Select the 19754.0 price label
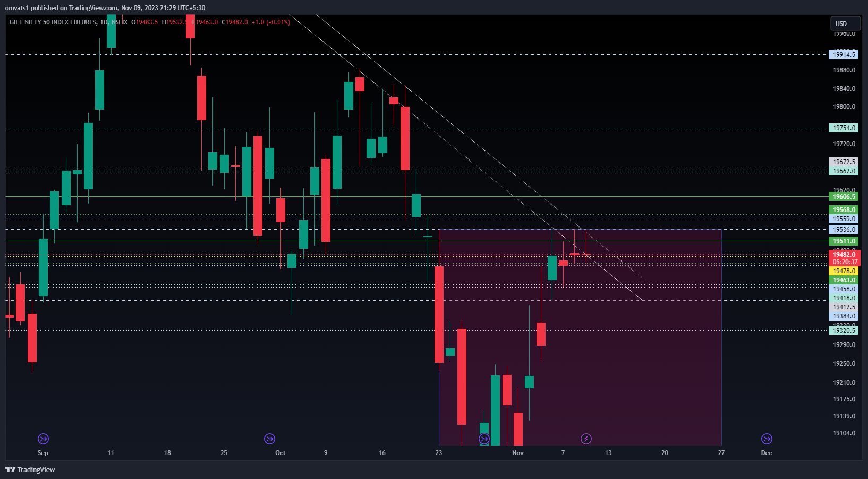The image size is (868, 479). (x=844, y=128)
